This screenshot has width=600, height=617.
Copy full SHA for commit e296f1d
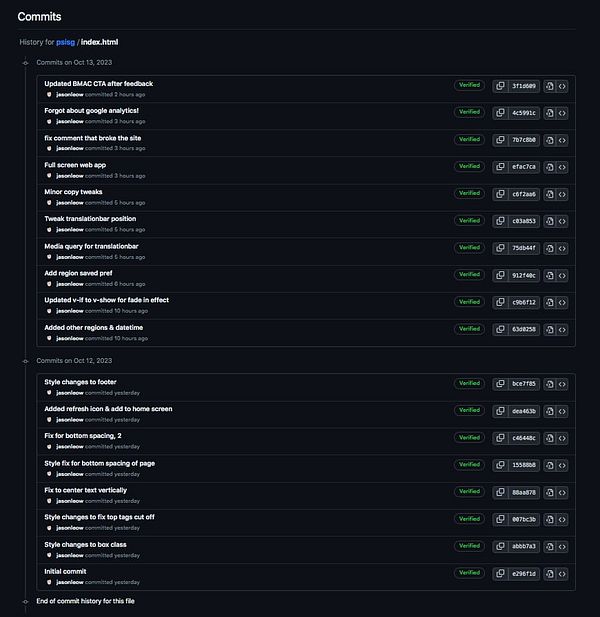tap(500, 573)
